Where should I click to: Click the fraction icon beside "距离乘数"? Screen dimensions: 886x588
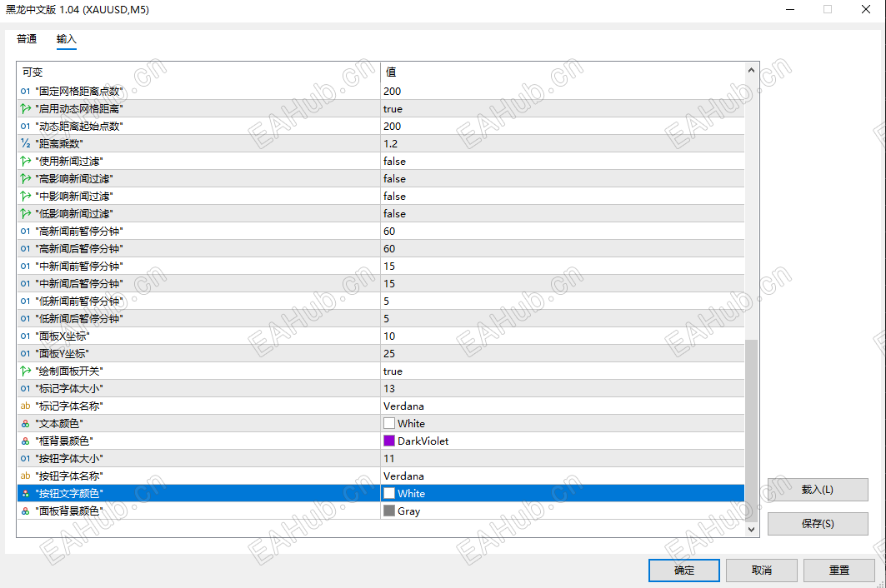click(x=26, y=143)
